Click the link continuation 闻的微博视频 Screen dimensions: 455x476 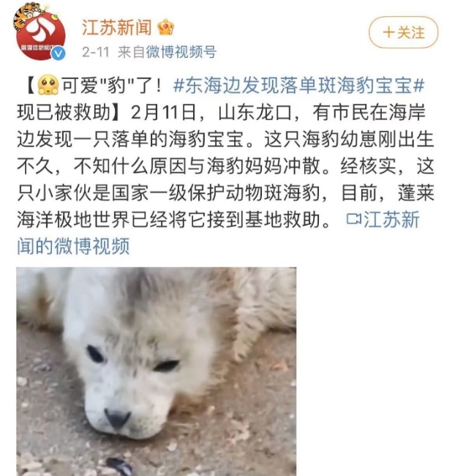click(x=73, y=246)
